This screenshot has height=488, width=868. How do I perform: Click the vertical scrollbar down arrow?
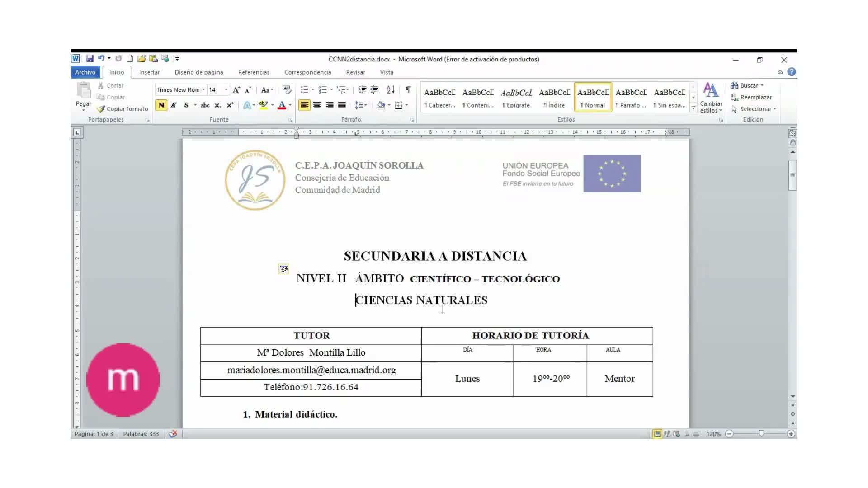(793, 396)
